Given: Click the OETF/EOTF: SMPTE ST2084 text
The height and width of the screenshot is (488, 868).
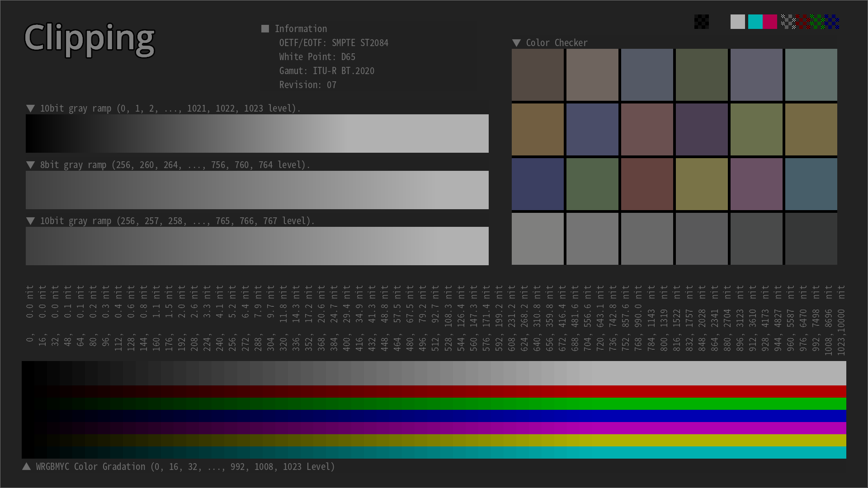Looking at the screenshot, I should point(333,43).
